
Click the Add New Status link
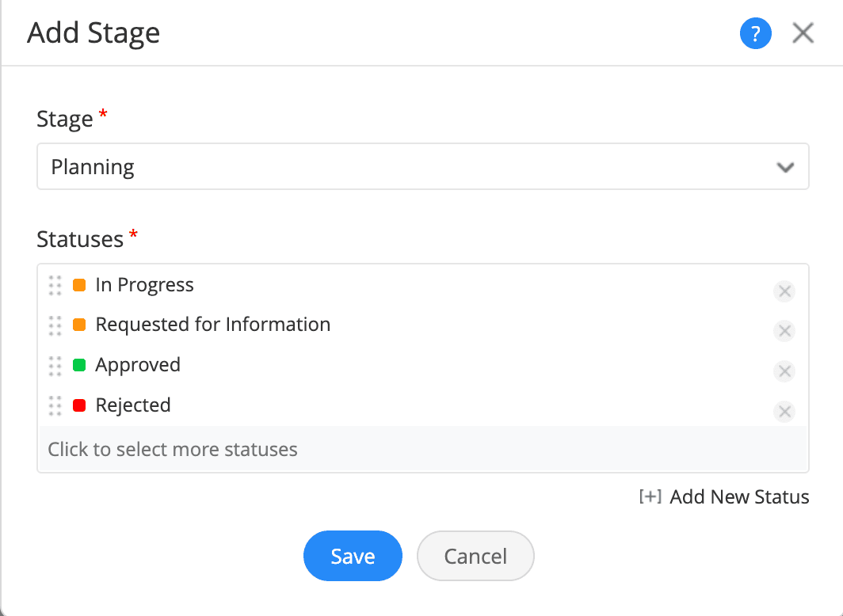[x=739, y=497]
